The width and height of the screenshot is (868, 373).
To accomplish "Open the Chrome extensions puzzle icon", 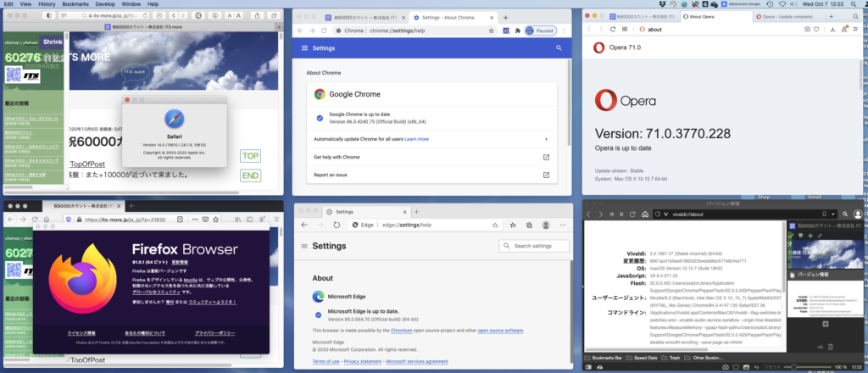I will tap(517, 31).
